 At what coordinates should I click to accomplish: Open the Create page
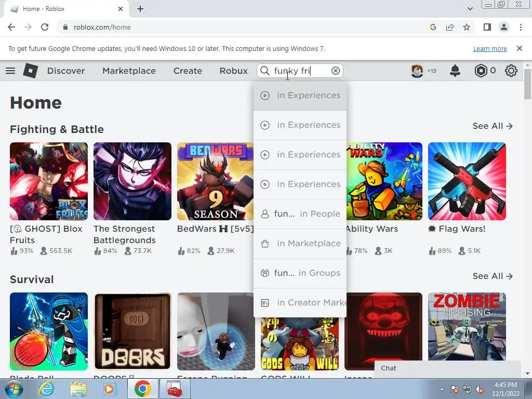click(x=188, y=71)
